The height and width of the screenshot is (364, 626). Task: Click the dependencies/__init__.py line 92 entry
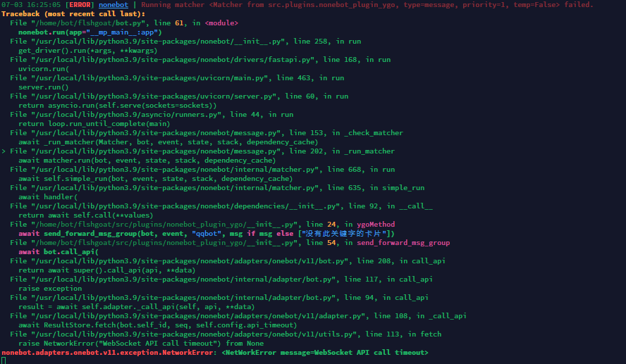coord(221,206)
